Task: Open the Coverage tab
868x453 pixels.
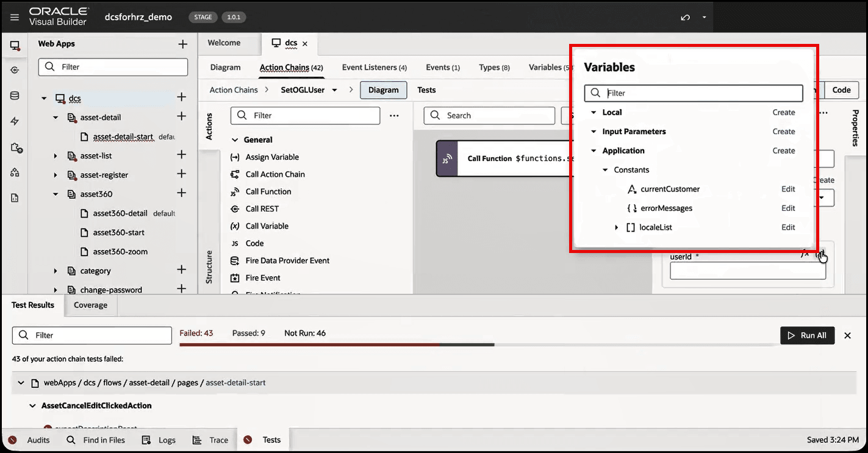Action: pos(90,305)
